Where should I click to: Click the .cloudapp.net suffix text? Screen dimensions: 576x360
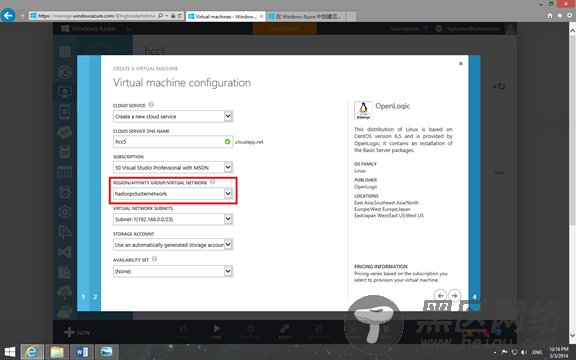tap(249, 142)
